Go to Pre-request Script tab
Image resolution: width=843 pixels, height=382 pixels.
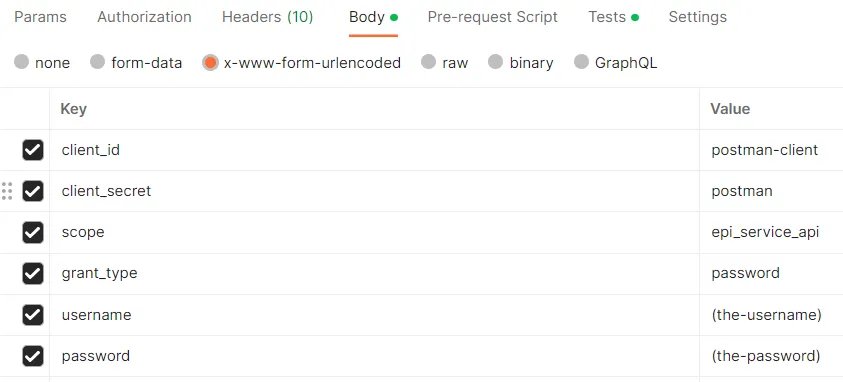(492, 17)
